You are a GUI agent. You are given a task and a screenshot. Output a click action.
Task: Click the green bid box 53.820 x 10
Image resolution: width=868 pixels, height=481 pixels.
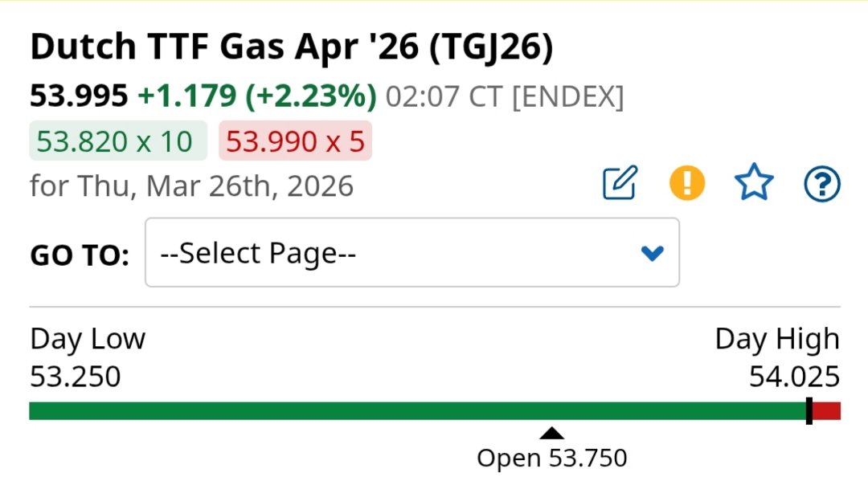(118, 141)
